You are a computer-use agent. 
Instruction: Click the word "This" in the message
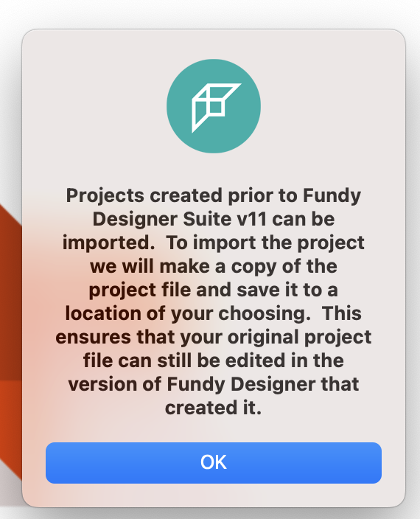click(x=342, y=313)
